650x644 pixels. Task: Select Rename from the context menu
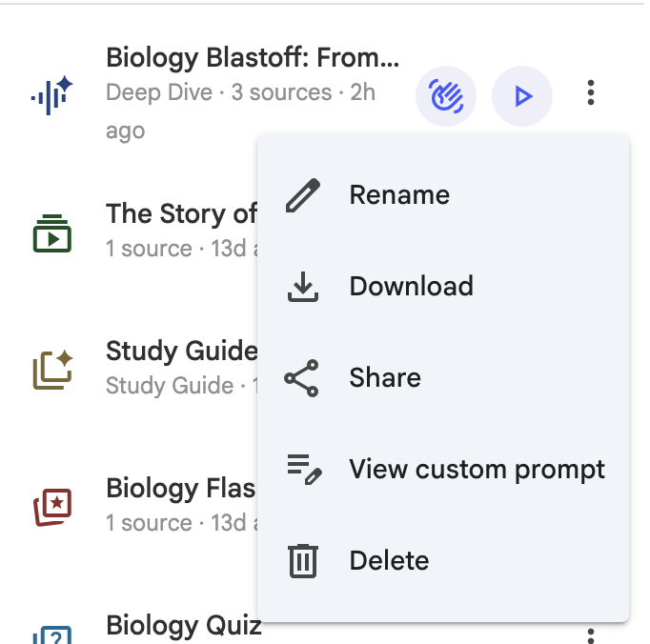[399, 195]
